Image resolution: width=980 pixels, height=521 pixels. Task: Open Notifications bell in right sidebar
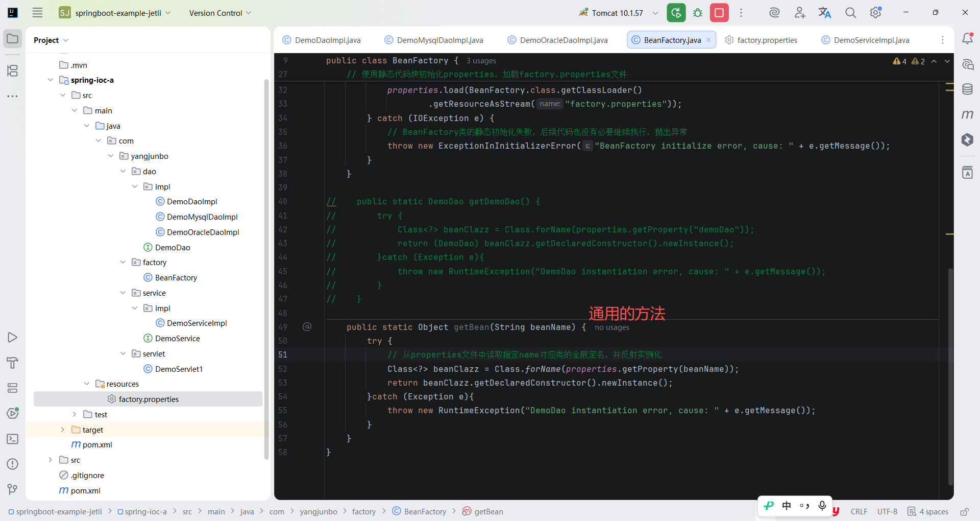point(967,39)
